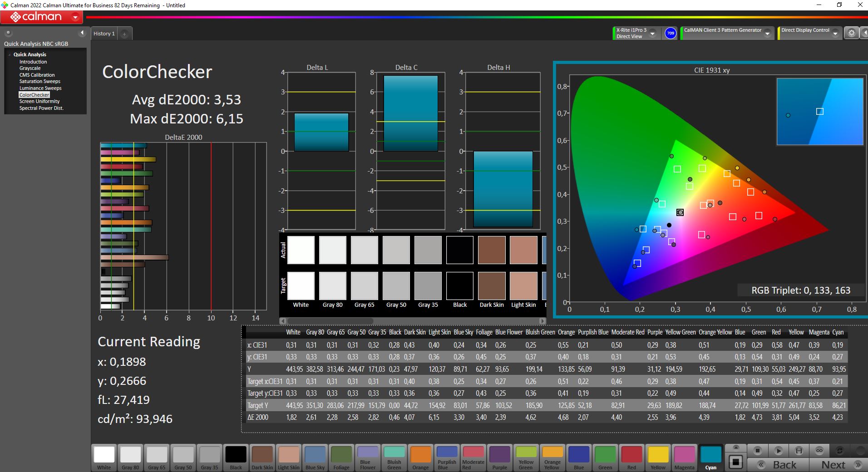Add a new history tab with plus icon

pyautogui.click(x=124, y=34)
